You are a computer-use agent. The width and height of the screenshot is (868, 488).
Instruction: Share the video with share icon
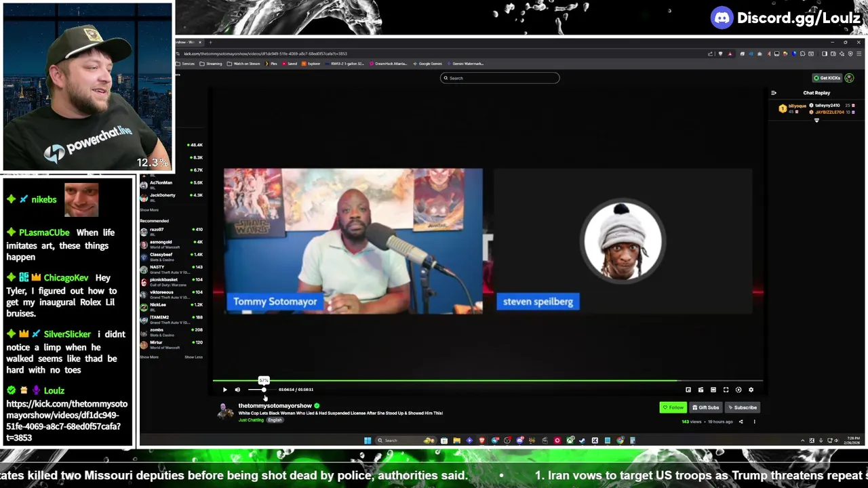tap(741, 422)
